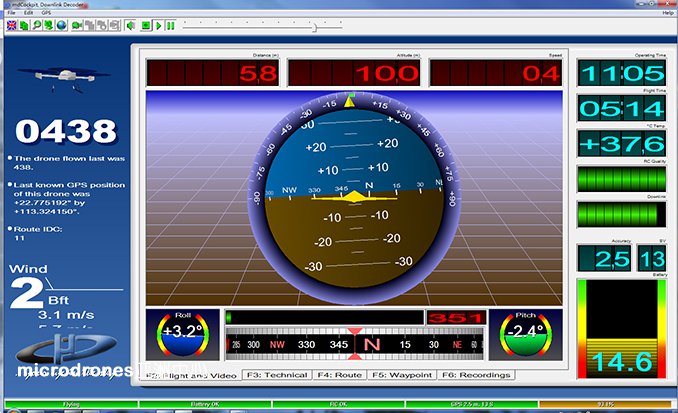Switch to the F6: Recordings tab
678x413 pixels.
tap(477, 375)
